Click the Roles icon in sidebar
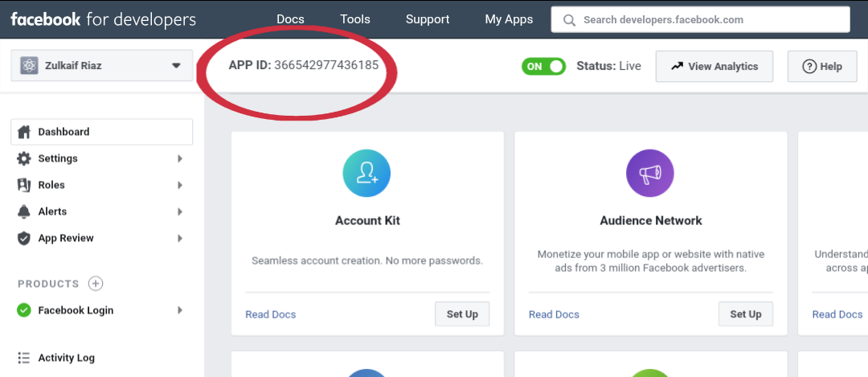 pos(23,185)
